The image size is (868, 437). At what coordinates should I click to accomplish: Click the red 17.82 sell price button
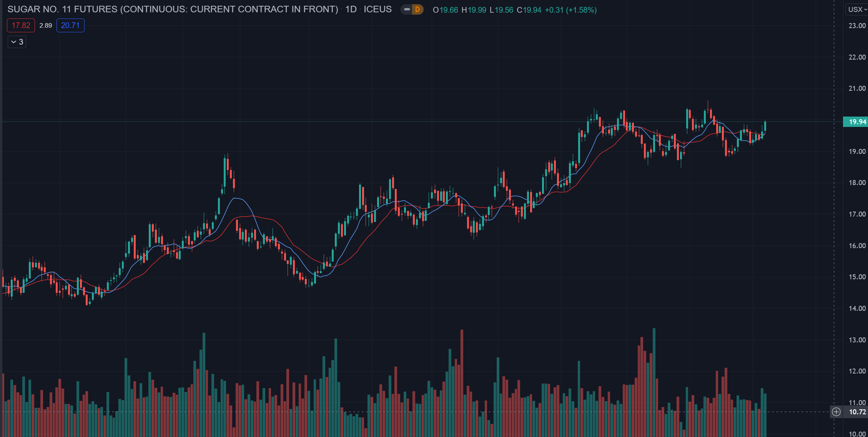point(21,25)
